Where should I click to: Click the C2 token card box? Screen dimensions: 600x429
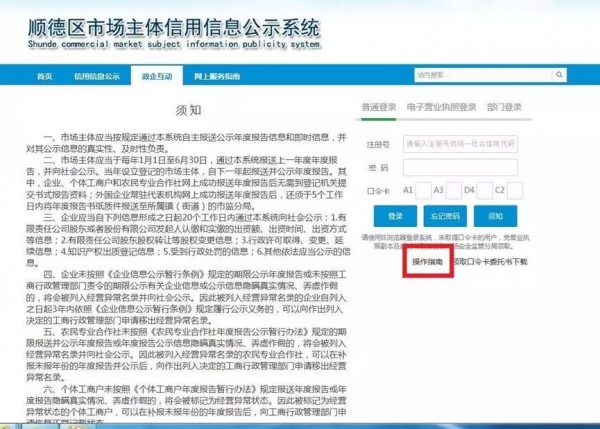[x=515, y=189]
